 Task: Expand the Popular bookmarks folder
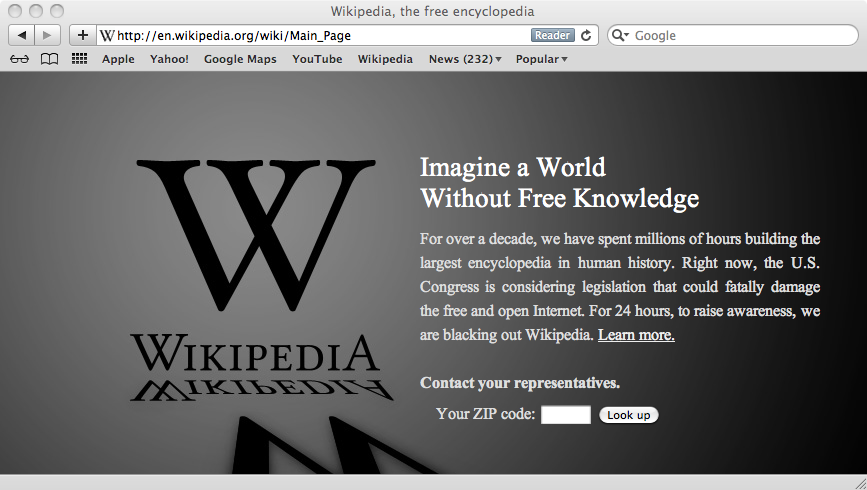pos(541,59)
